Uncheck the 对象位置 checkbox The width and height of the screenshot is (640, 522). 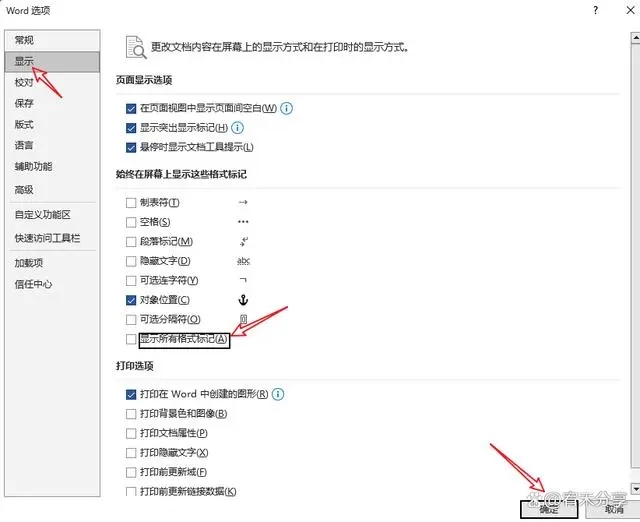pos(131,300)
